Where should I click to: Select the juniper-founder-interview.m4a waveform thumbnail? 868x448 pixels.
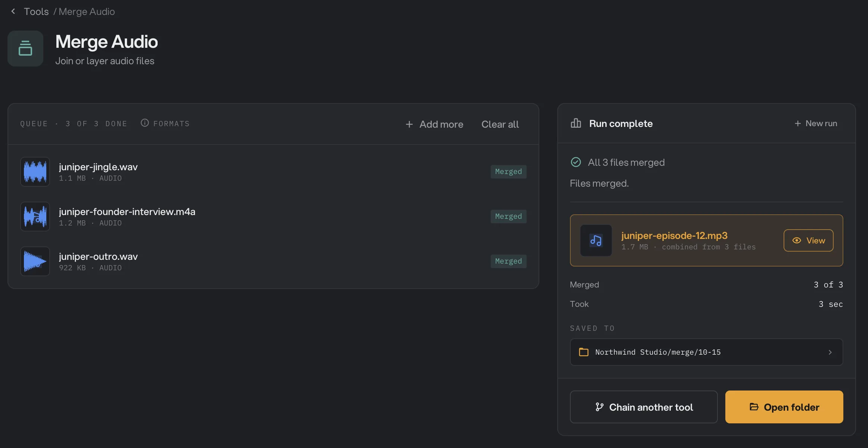coord(35,217)
